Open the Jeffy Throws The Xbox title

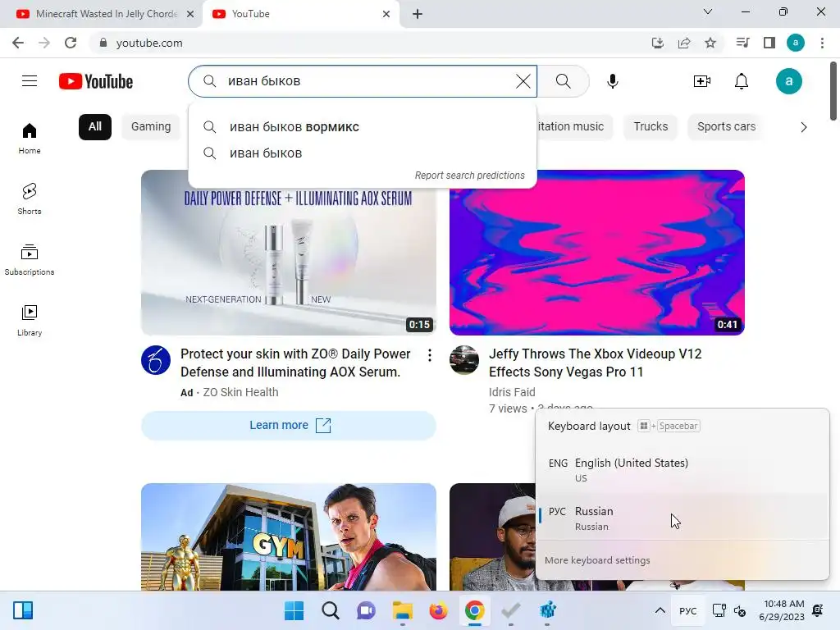point(596,363)
